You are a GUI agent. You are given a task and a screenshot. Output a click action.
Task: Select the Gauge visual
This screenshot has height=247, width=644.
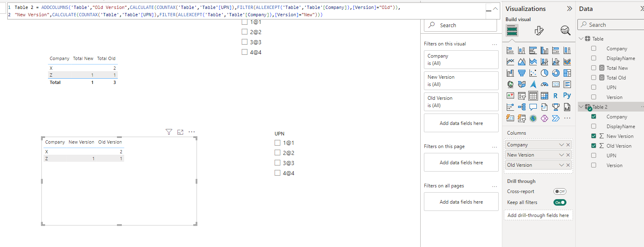545,84
